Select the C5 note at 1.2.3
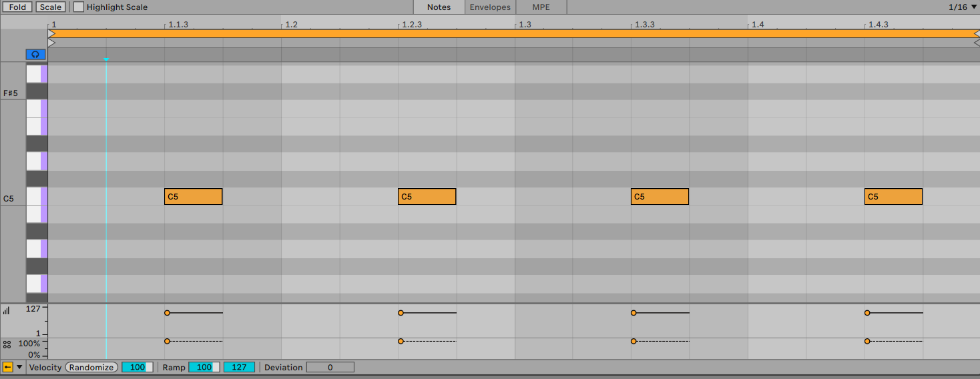This screenshot has width=980, height=379. [427, 196]
